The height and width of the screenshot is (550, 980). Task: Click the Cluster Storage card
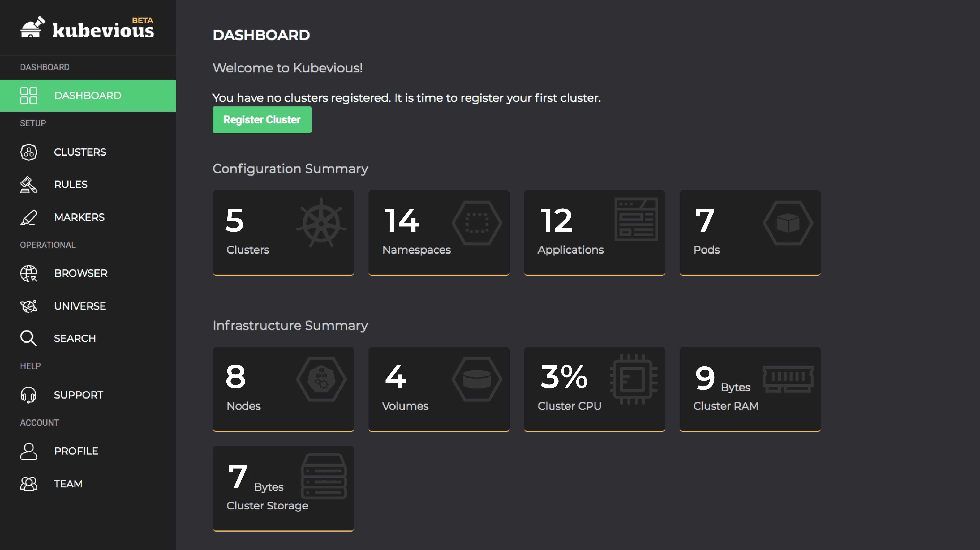(283, 488)
